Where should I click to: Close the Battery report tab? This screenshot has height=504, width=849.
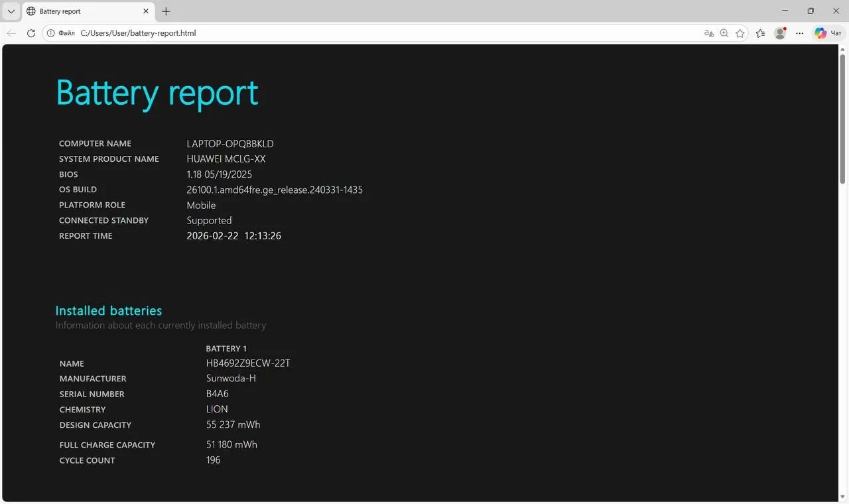pyautogui.click(x=146, y=11)
